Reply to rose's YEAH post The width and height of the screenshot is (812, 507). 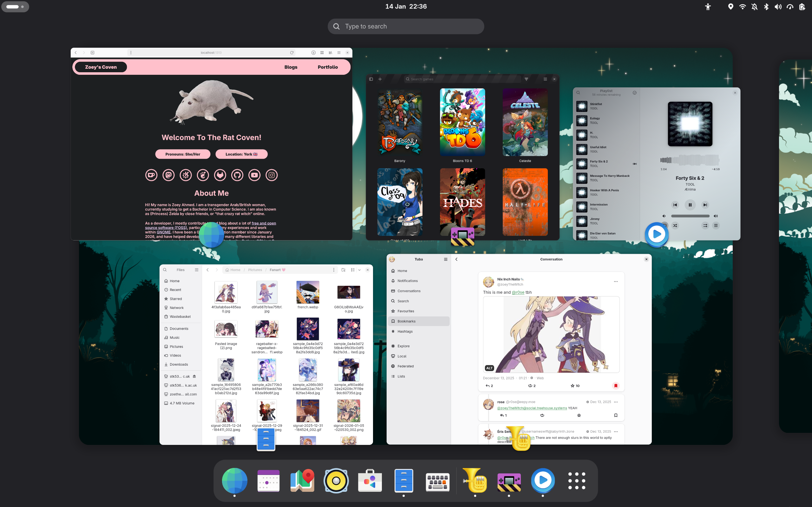pos(503,415)
